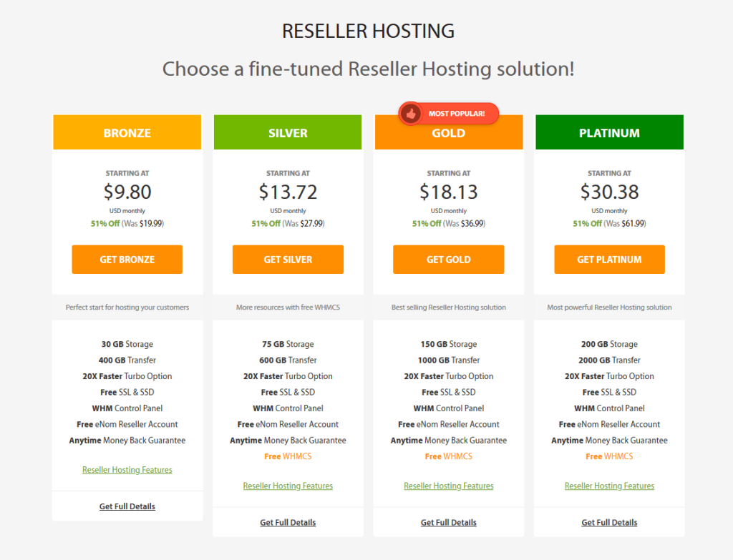733x560 pixels.
Task: Click the green SILVER plan header
Action: pos(288,133)
